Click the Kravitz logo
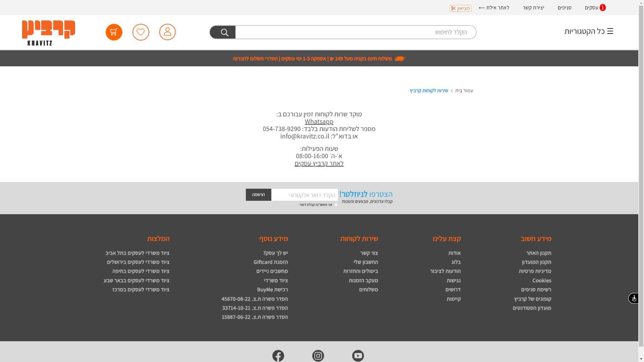The width and height of the screenshot is (644, 362). click(49, 33)
